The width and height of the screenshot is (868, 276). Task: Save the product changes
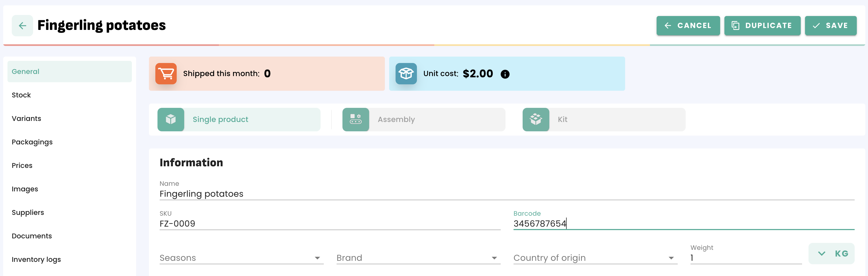click(x=830, y=26)
